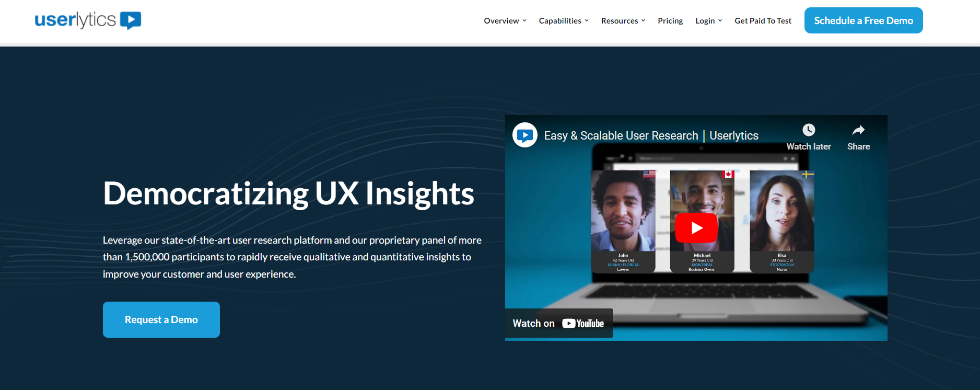Open the Pricing page
This screenshot has height=390, width=980.
[x=670, y=21]
